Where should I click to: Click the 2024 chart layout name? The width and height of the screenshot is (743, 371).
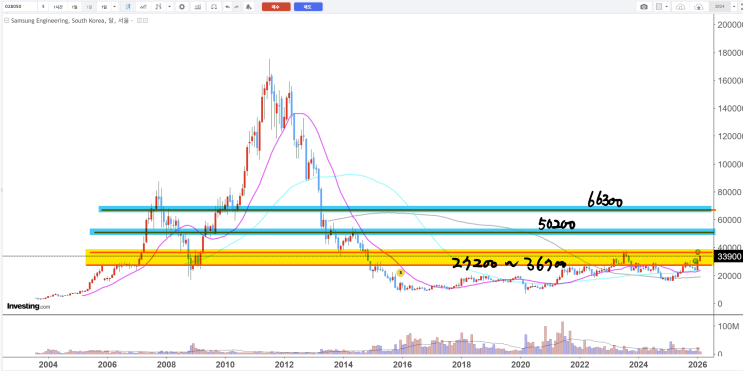[720, 7]
